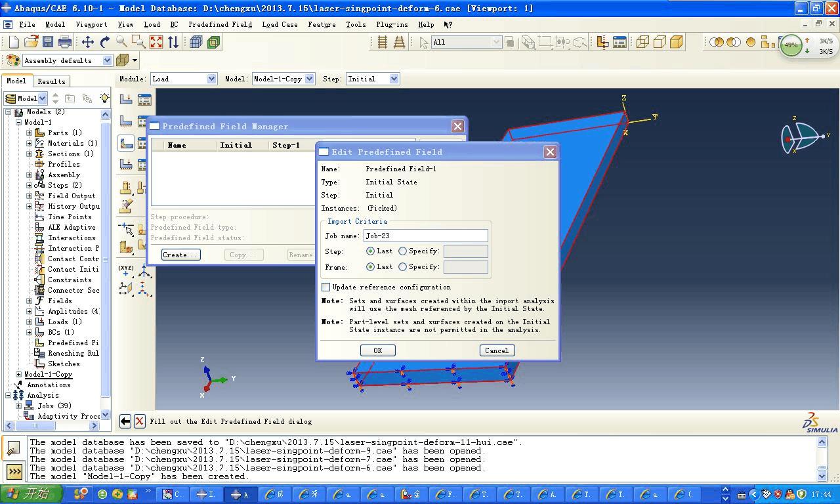Viewport: 840px width, 504px height.
Task: Click the New Model Database icon
Action: pyautogui.click(x=14, y=42)
